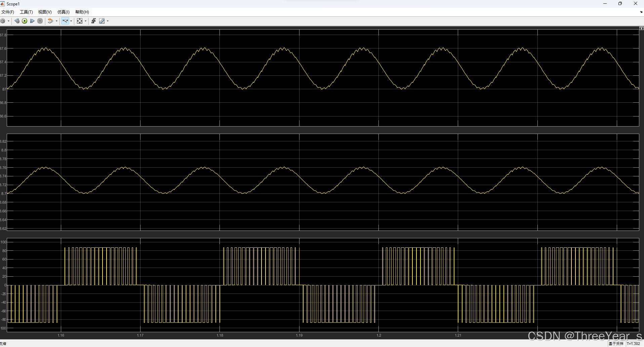644x347 pixels.
Task: Open the 工具(T) menu
Action: click(26, 12)
